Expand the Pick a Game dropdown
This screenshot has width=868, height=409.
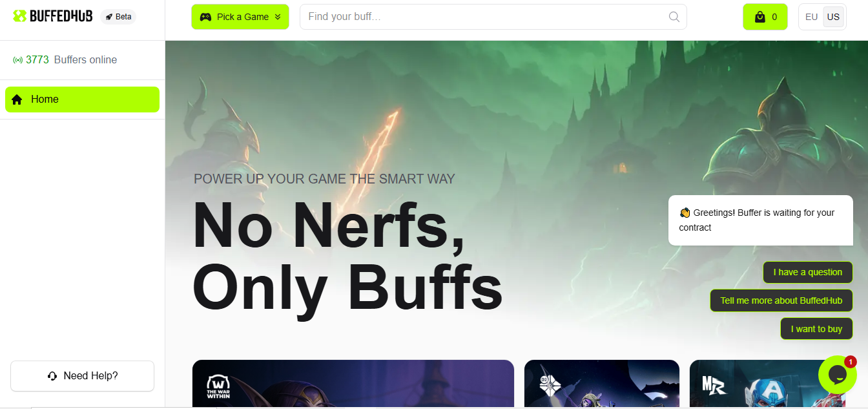pyautogui.click(x=240, y=17)
